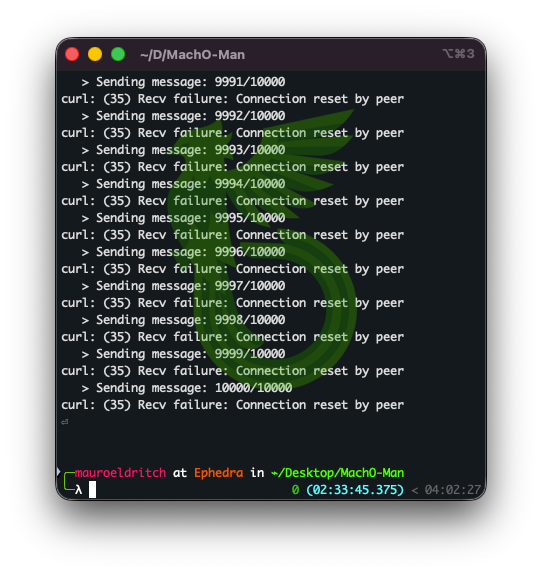542x574 pixels.
Task: Click the exit status 0 indicator
Action: [x=295, y=490]
